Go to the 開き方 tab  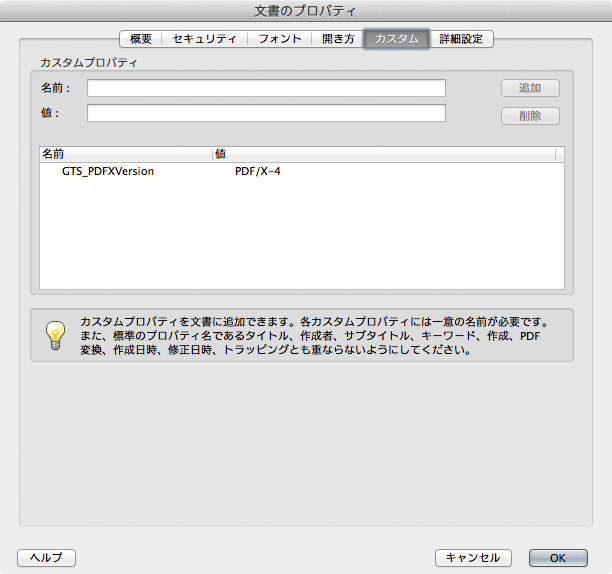click(338, 39)
